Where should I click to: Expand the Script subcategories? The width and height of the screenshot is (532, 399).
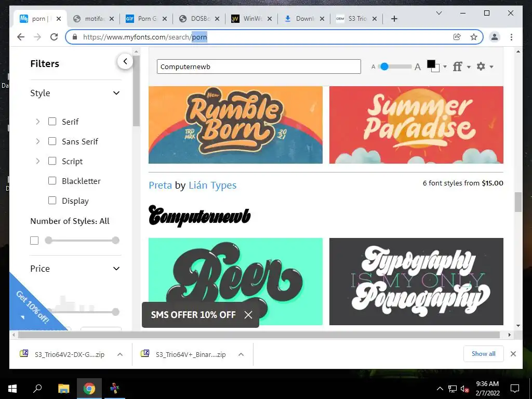[37, 161]
